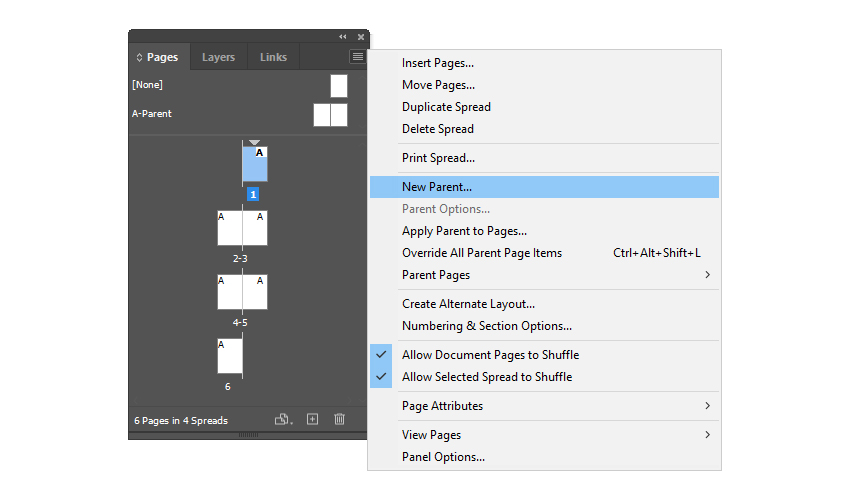Select the A-Parent row label
This screenshot has width=850, height=500.
coord(152,114)
